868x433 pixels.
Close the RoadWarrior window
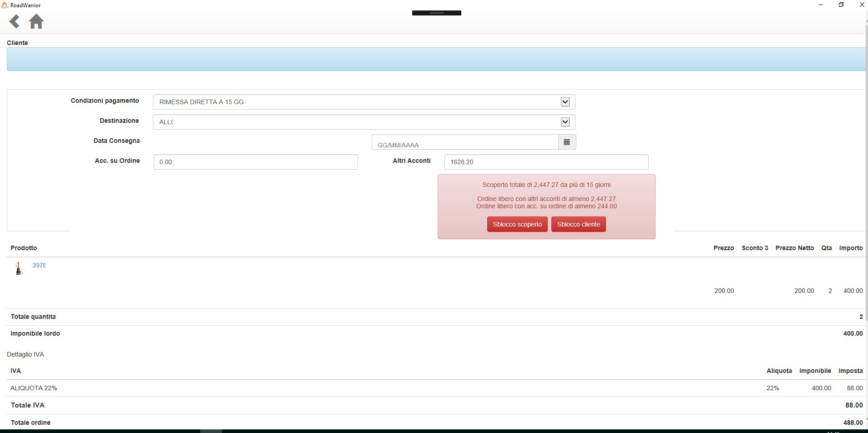tap(862, 5)
